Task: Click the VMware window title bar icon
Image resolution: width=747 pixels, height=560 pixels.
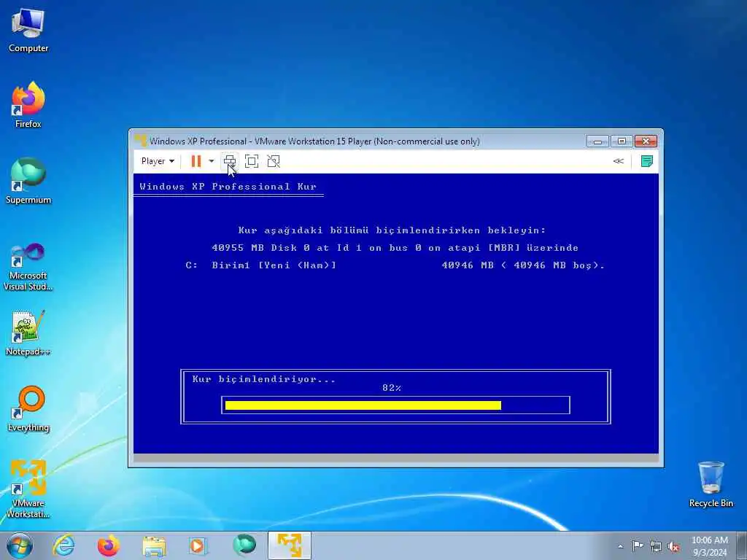Action: (141, 141)
